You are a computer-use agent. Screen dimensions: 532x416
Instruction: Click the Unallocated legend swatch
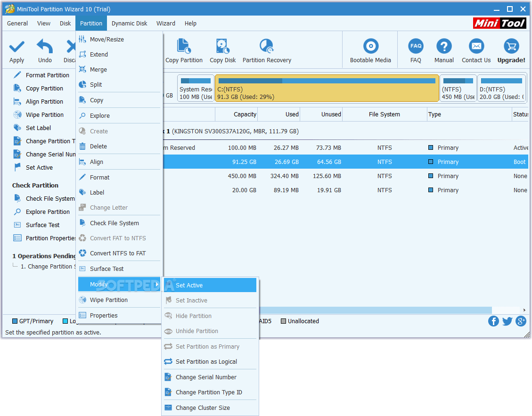coord(283,321)
